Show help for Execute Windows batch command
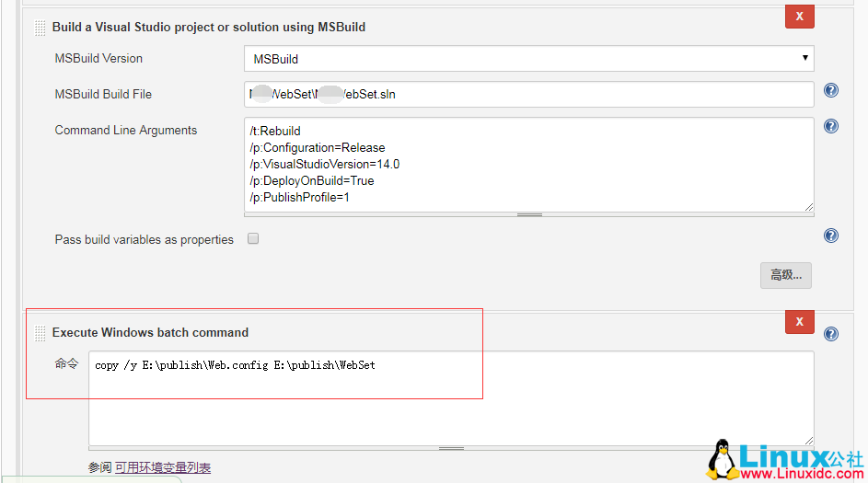The image size is (868, 483). click(830, 334)
